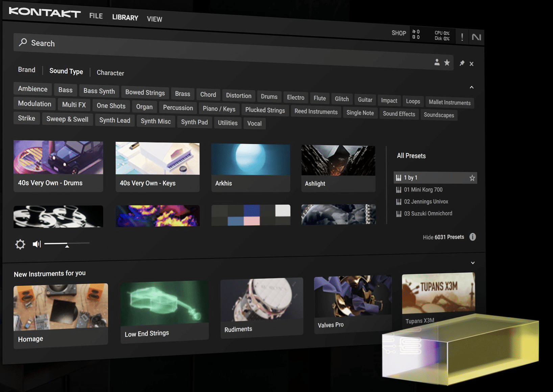Select the Sound Effects tag

pyautogui.click(x=399, y=114)
